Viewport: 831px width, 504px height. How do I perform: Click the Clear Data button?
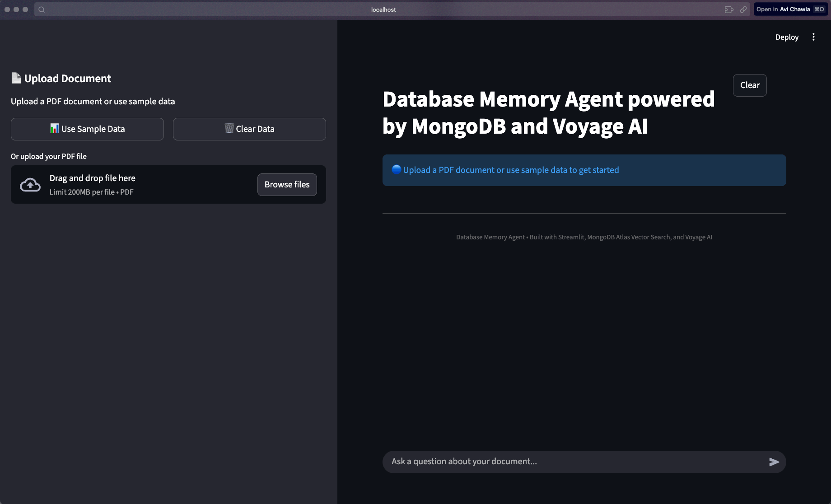click(249, 129)
